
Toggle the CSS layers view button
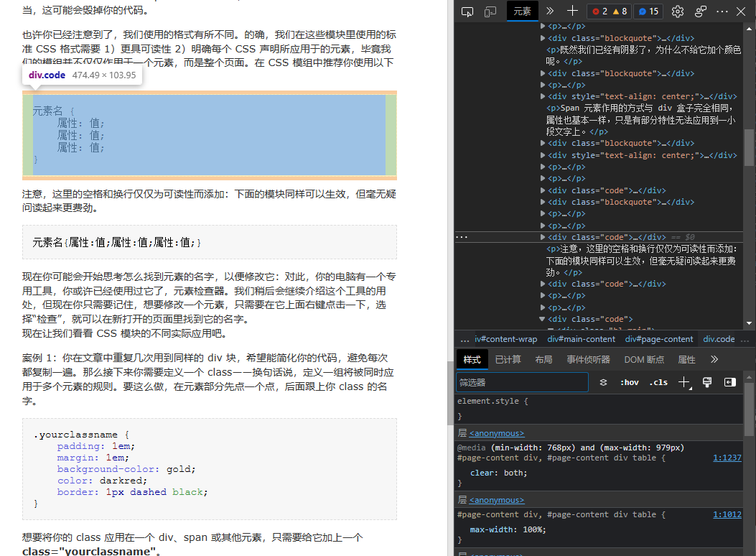coord(604,382)
